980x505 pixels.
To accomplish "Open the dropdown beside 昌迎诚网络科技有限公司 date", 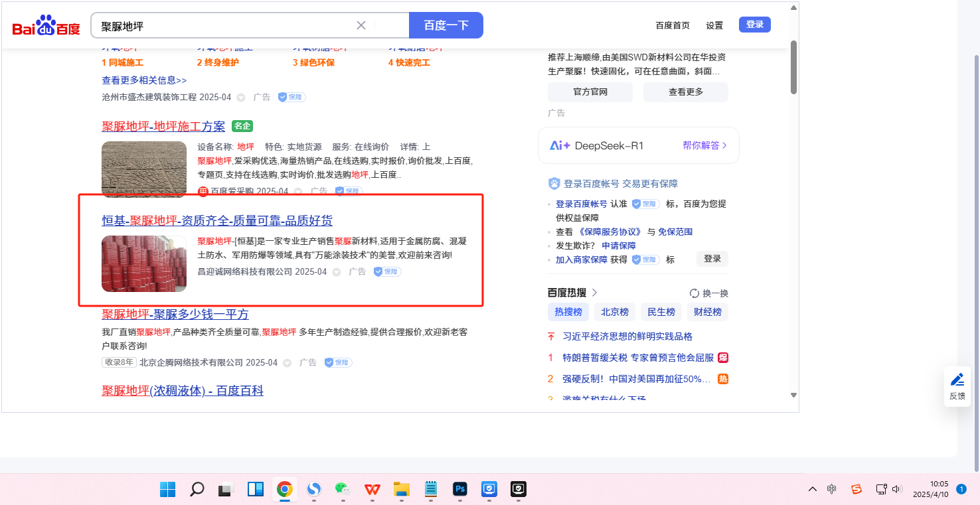I will tap(337, 272).
